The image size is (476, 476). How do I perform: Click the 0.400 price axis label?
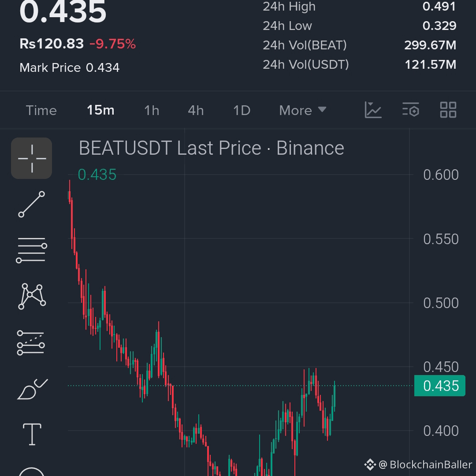tap(441, 431)
